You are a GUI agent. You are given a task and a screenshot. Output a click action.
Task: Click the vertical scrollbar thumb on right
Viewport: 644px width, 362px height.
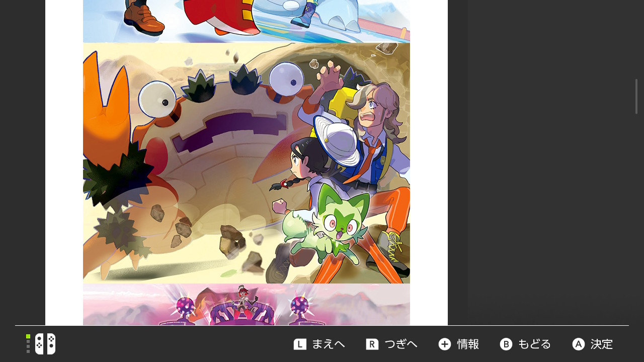tap(636, 97)
